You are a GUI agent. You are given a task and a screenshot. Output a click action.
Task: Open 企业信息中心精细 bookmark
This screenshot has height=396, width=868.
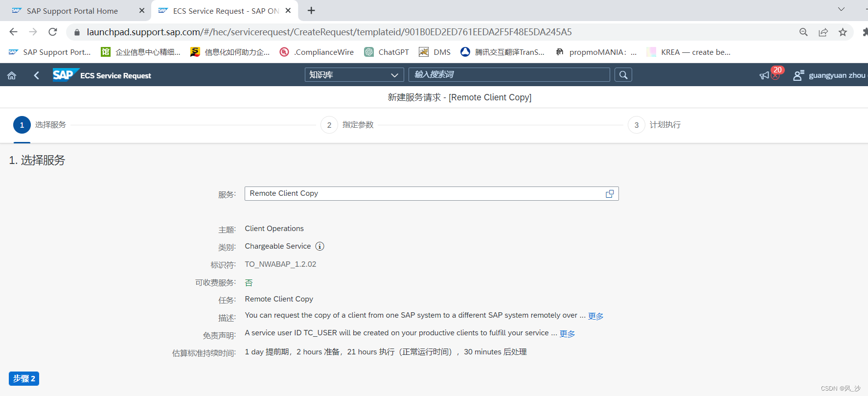point(141,52)
